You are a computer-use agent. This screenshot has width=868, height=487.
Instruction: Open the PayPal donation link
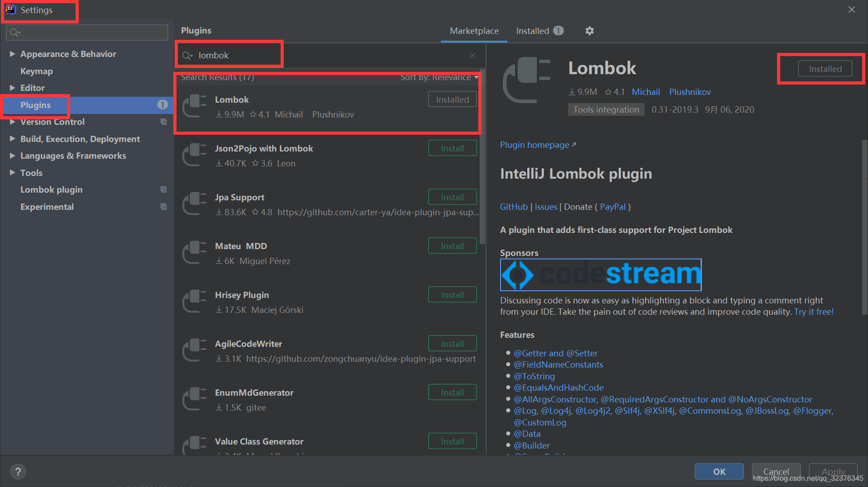pos(613,207)
